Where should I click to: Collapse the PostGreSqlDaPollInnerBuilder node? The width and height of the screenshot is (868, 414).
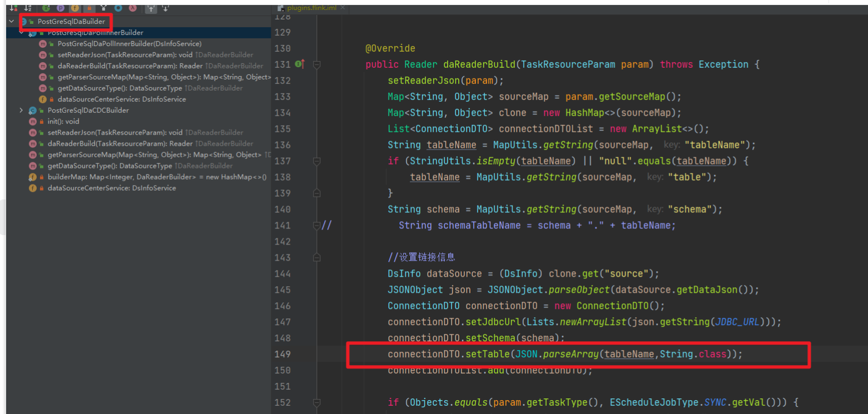point(21,32)
